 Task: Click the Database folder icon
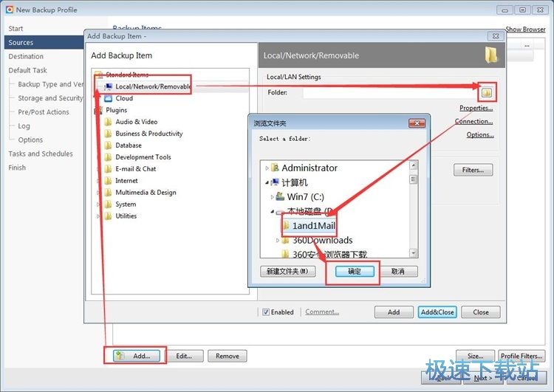click(108, 145)
